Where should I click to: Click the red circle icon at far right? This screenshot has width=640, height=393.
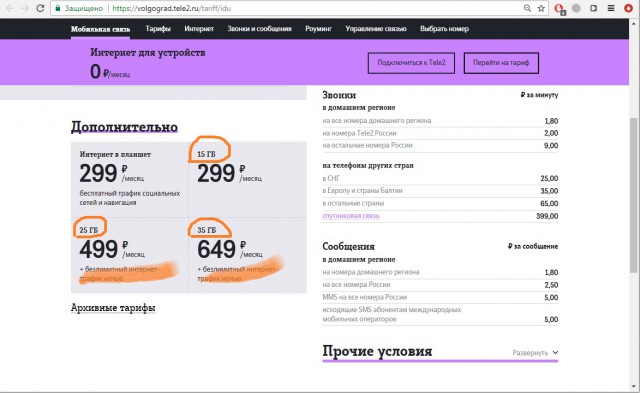[629, 8]
